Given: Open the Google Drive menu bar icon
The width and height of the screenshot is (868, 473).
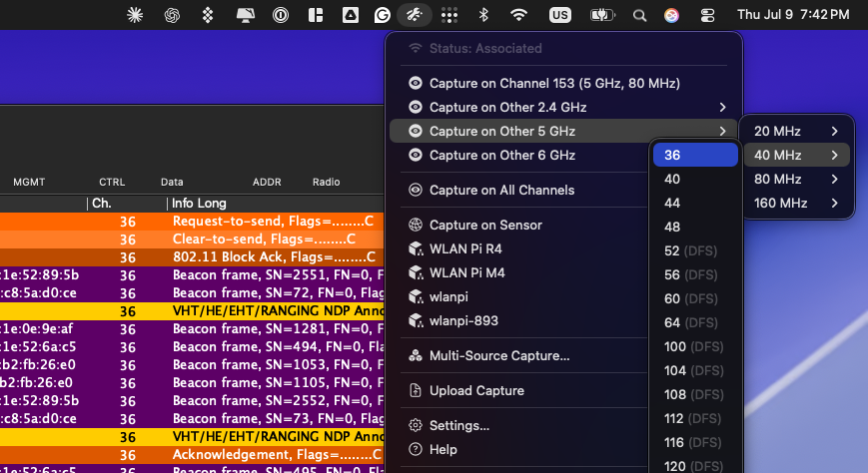Looking at the screenshot, I should [x=351, y=15].
